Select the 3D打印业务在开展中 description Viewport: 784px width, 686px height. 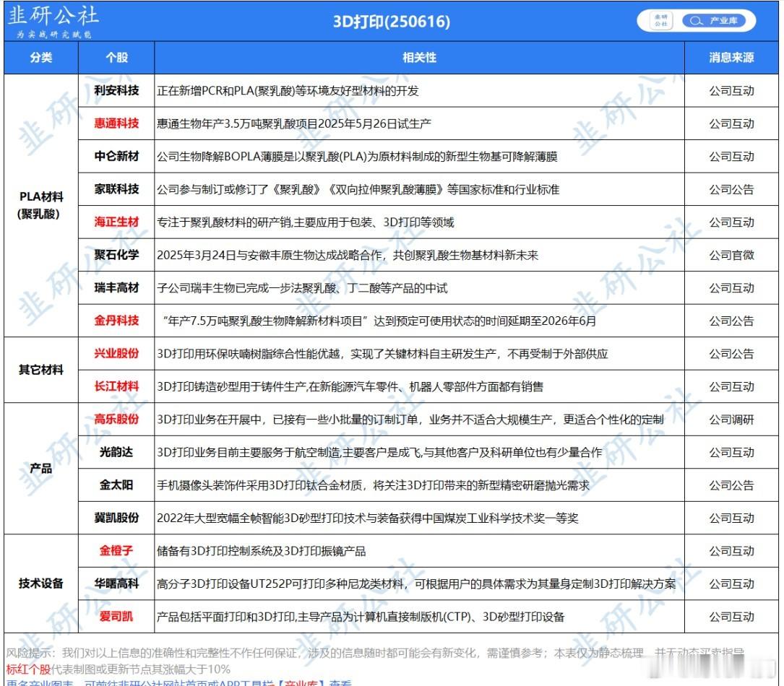(x=410, y=420)
